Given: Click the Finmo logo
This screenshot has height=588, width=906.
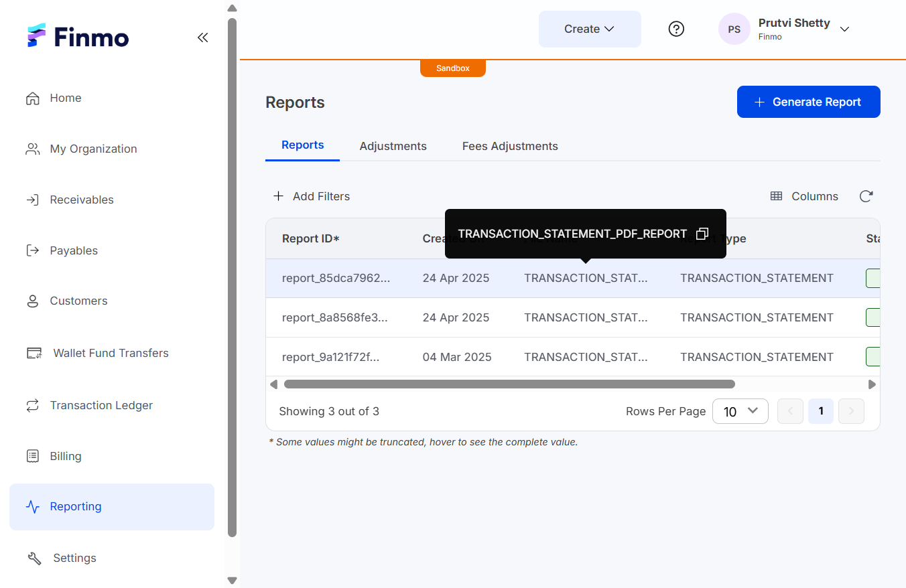Looking at the screenshot, I should click(x=78, y=37).
